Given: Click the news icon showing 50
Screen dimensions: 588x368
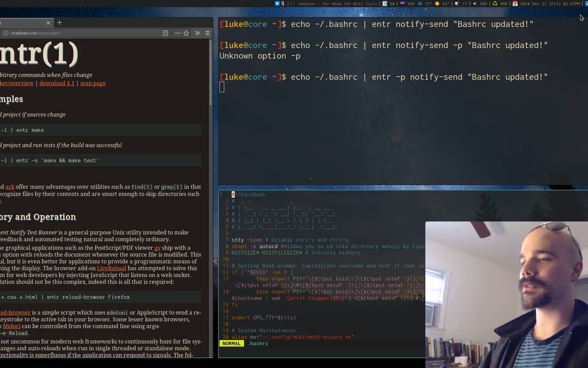Looking at the screenshot, I should point(385,4).
